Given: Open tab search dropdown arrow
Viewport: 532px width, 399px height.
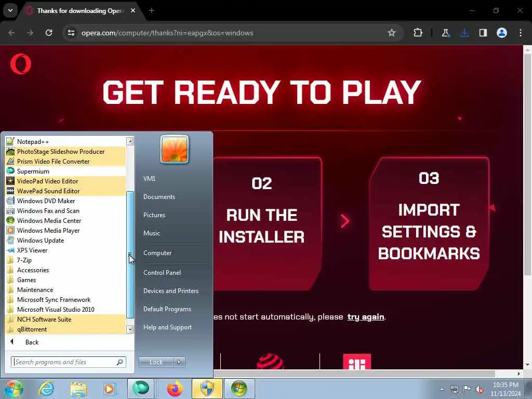Looking at the screenshot, I should click(10, 10).
